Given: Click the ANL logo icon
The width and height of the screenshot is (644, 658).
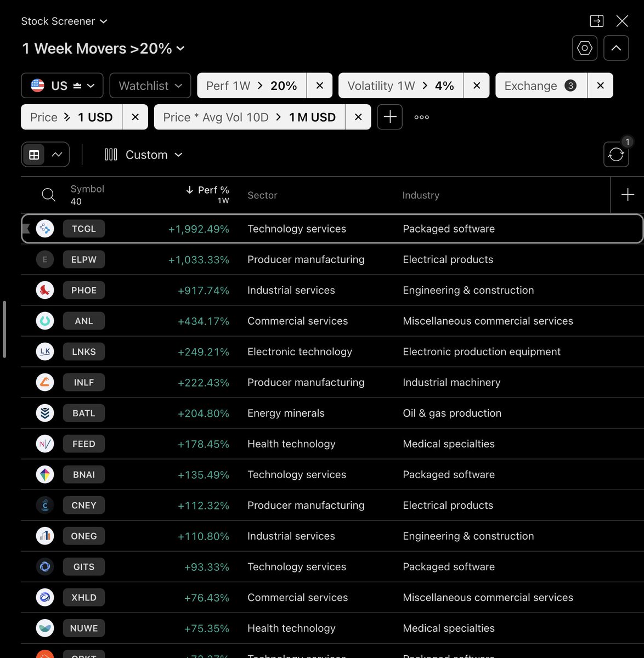Looking at the screenshot, I should 45,321.
